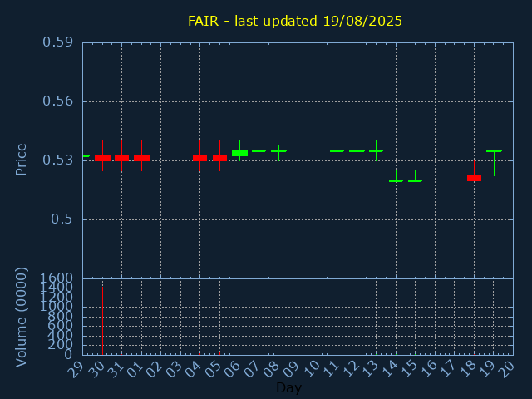Select the red candlestick for day 18
This screenshot has height=399, width=532.
pyautogui.click(x=475, y=178)
